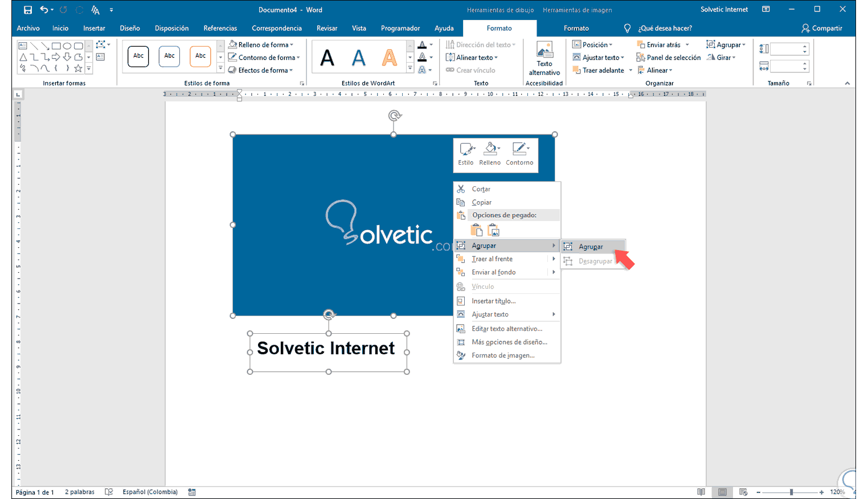Open the Alinear dropdown in Organizar
Screen dimensions: 868x499
click(x=655, y=70)
